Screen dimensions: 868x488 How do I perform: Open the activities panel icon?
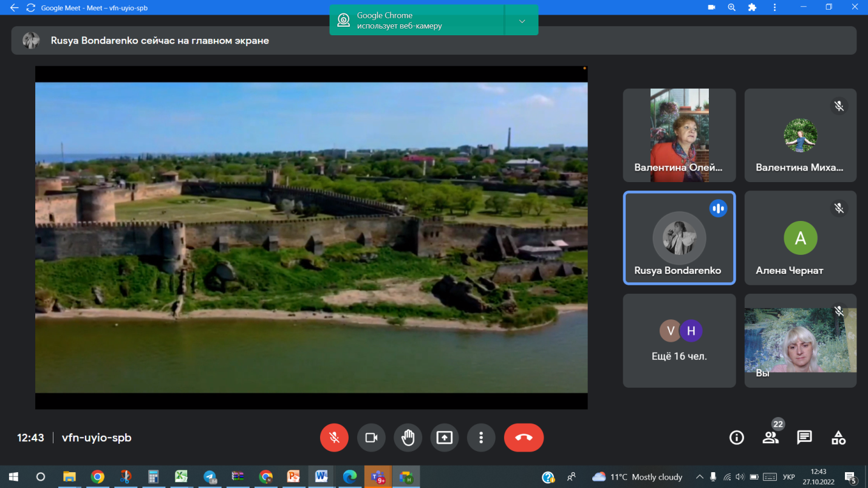(x=838, y=438)
